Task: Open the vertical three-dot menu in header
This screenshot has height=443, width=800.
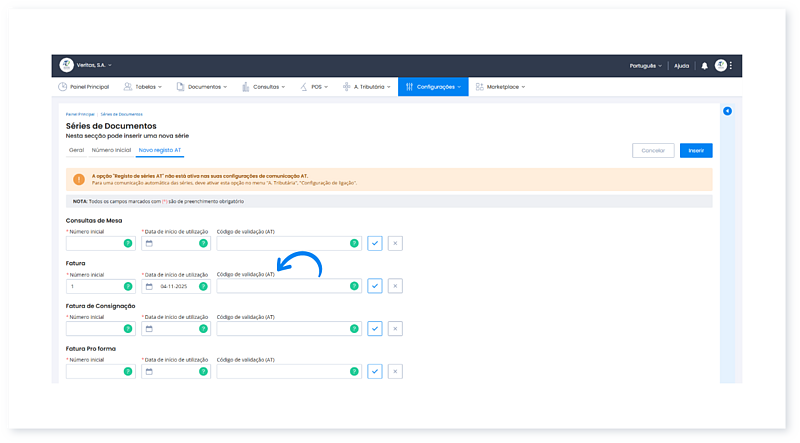Action: point(731,66)
